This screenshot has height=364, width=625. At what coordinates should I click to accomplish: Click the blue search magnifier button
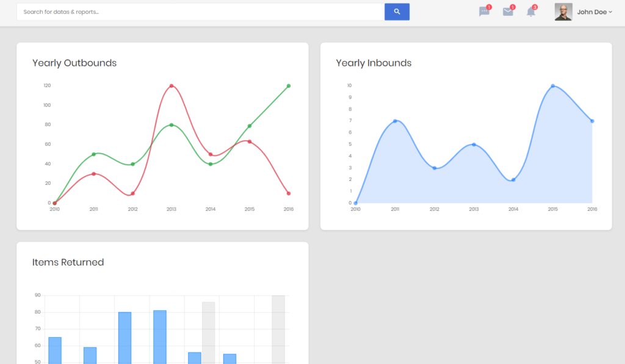click(x=397, y=12)
